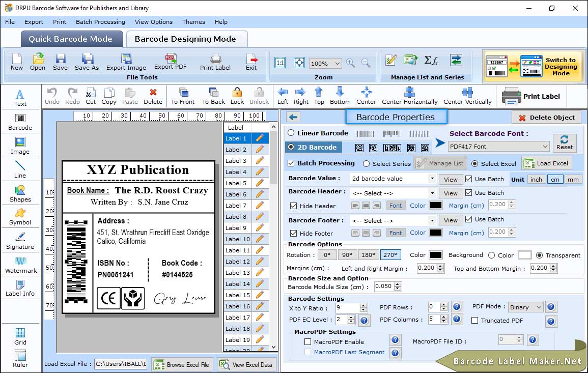This screenshot has width=588, height=373.
Task: Edit Label 5 with pencil icon
Action: (x=260, y=183)
